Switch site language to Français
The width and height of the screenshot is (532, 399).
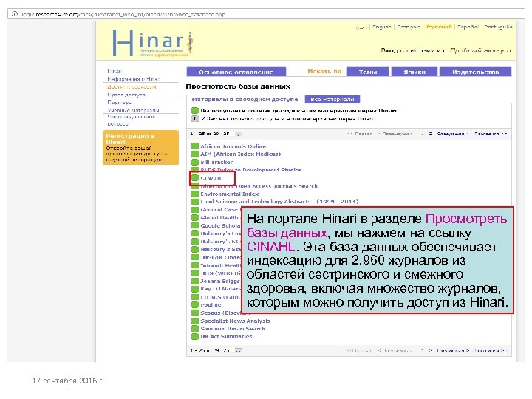[x=409, y=27]
